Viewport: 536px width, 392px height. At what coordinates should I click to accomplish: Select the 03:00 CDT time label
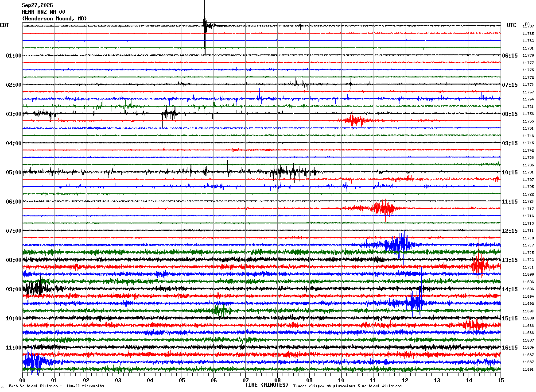[x=14, y=114]
